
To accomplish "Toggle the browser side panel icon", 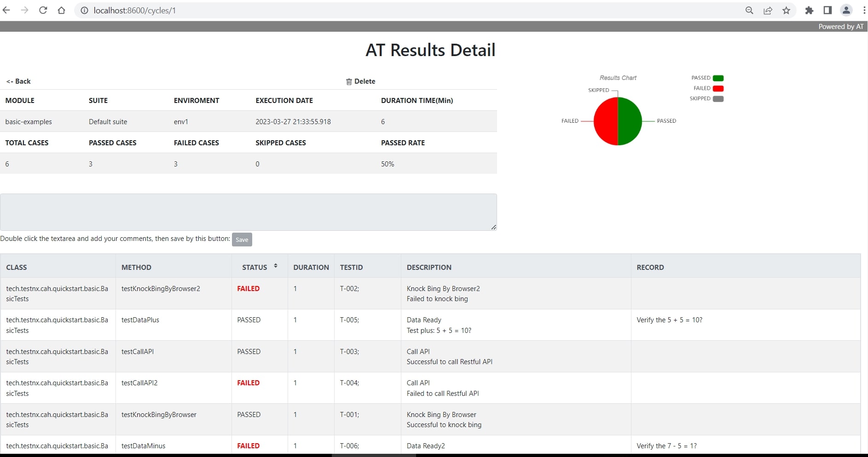I will (x=827, y=10).
